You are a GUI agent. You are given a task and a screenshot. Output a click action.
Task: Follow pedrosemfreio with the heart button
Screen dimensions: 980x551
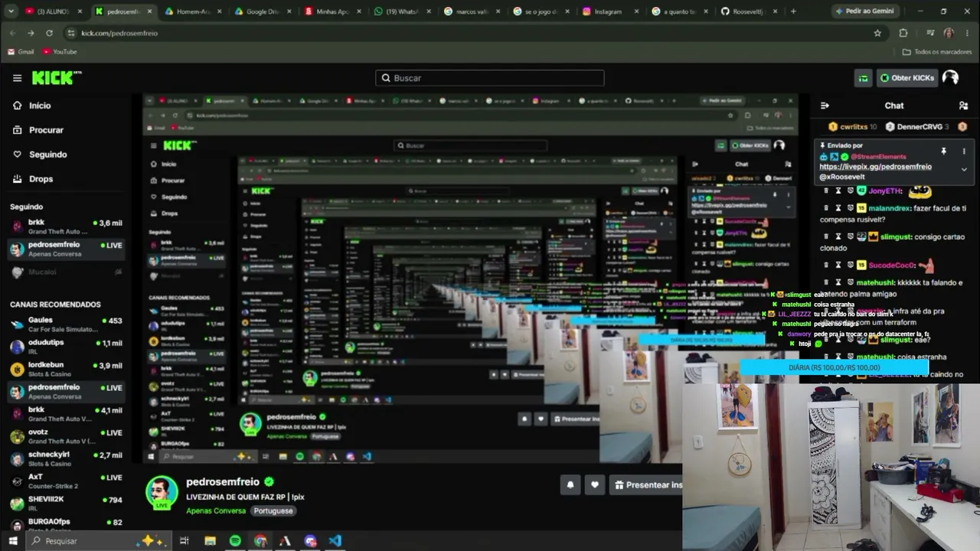(595, 484)
